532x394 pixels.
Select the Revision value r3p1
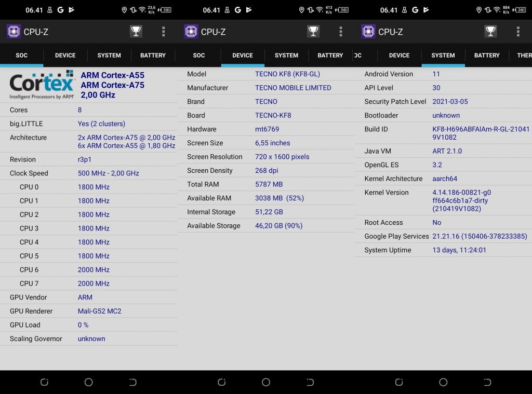click(x=85, y=159)
